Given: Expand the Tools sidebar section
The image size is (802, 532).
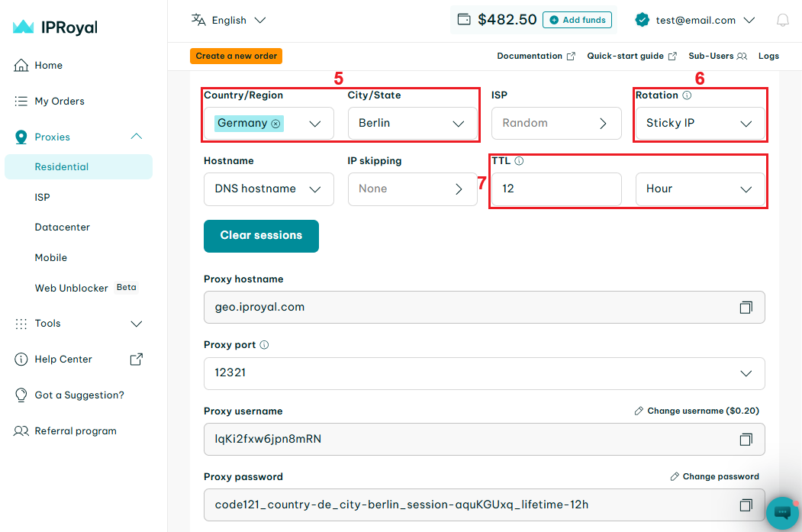Looking at the screenshot, I should (x=136, y=324).
